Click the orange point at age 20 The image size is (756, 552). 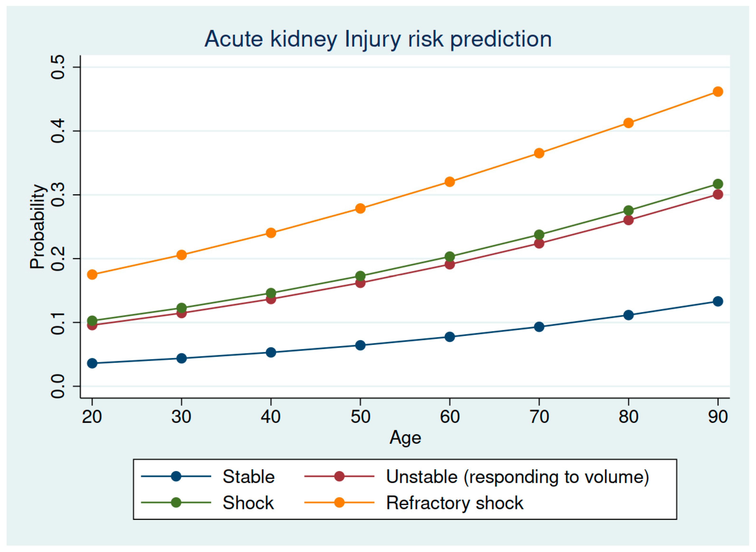coord(92,275)
